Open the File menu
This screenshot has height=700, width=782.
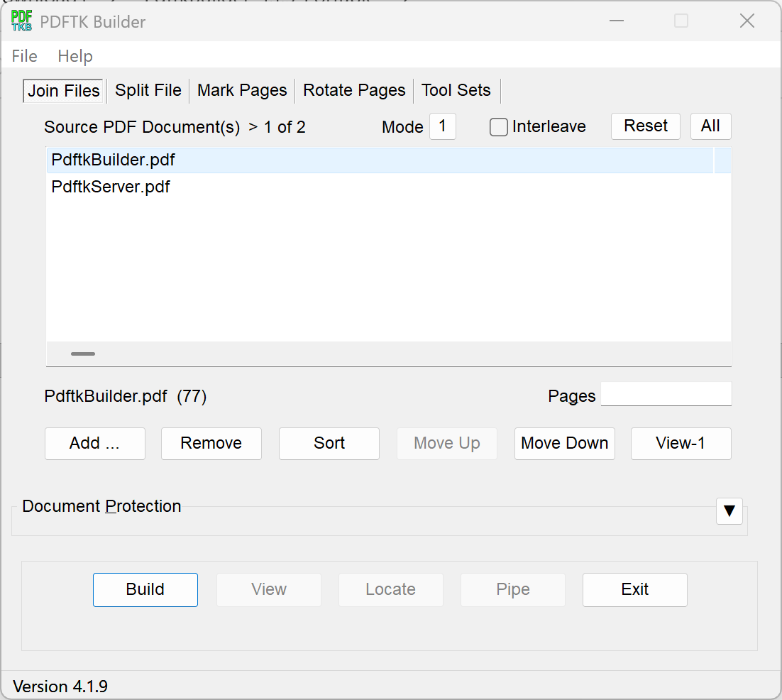tap(25, 56)
